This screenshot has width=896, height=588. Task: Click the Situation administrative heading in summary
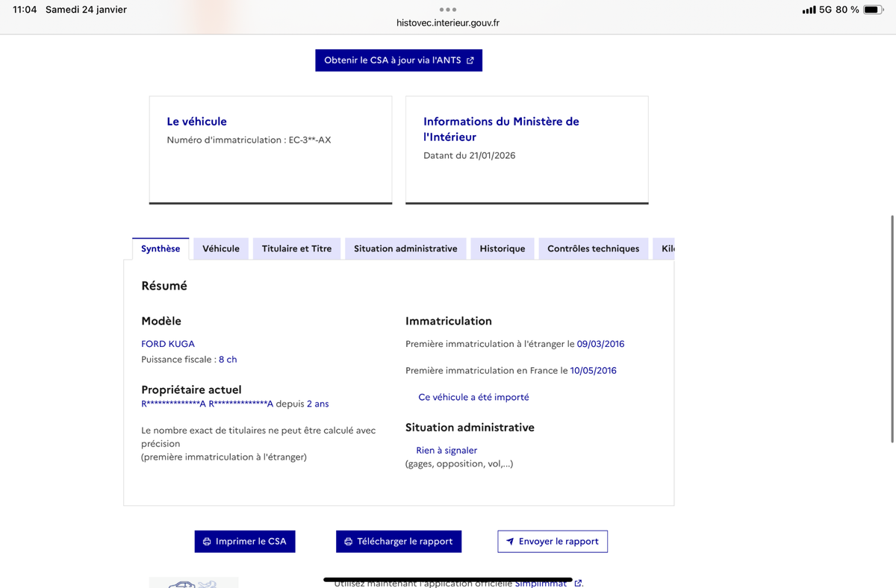pos(470,428)
